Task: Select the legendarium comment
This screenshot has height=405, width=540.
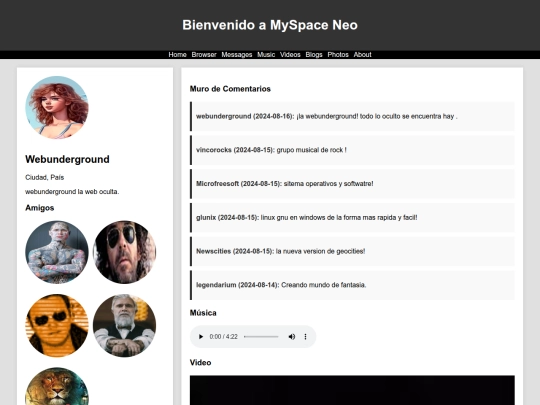Action: click(352, 285)
